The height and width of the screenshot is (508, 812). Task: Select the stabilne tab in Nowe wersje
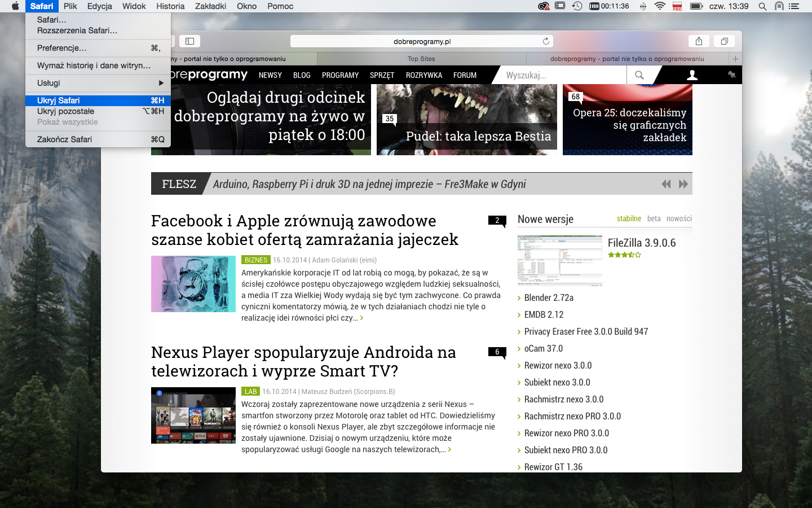pyautogui.click(x=629, y=218)
